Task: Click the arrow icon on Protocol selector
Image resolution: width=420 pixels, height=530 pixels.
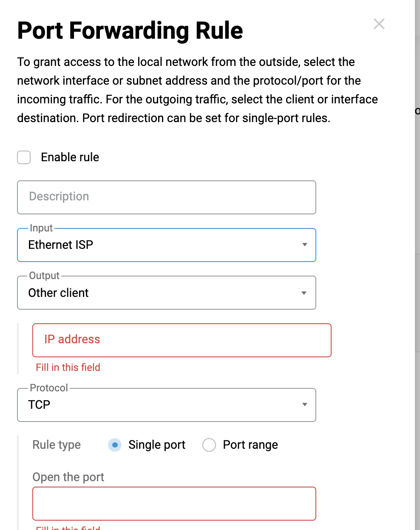Action: (x=304, y=405)
